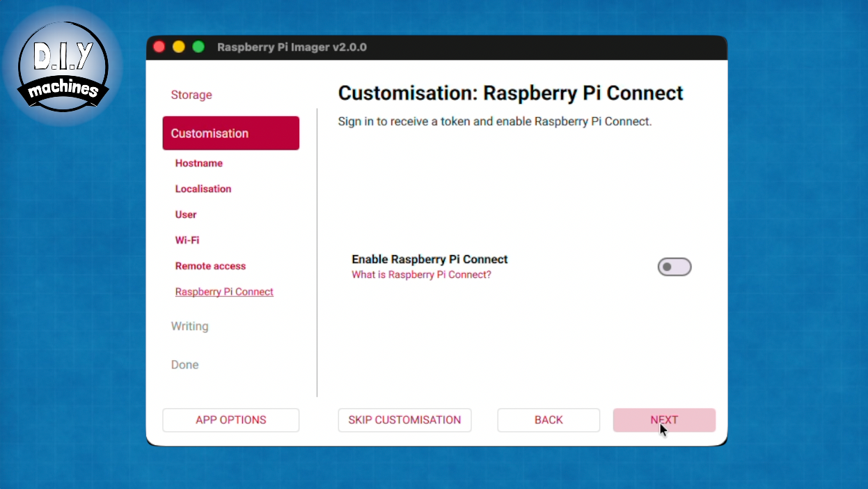Open APP OPTIONS
This screenshot has width=868, height=489.
point(231,420)
